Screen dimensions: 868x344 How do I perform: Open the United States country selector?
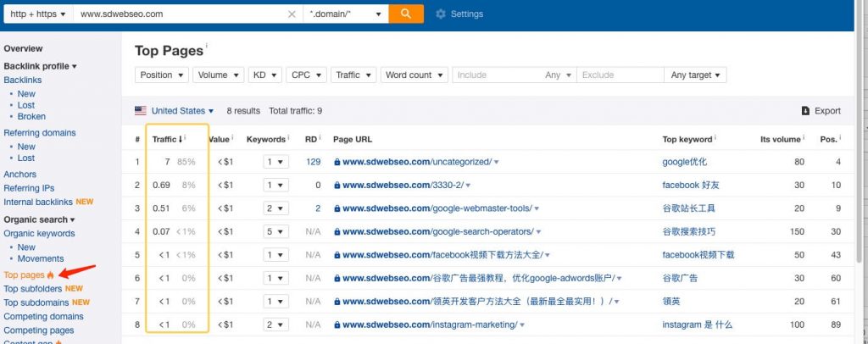pos(183,111)
